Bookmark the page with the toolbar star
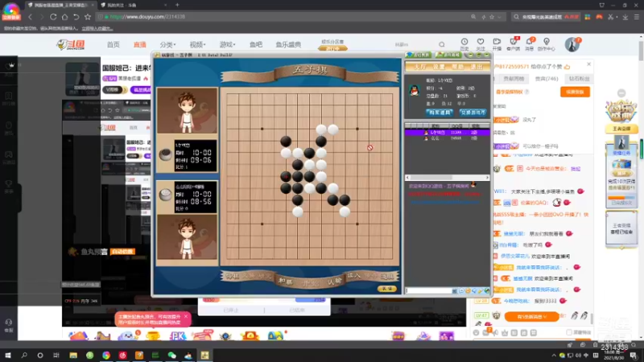This screenshot has height=362, width=644. [x=88, y=17]
